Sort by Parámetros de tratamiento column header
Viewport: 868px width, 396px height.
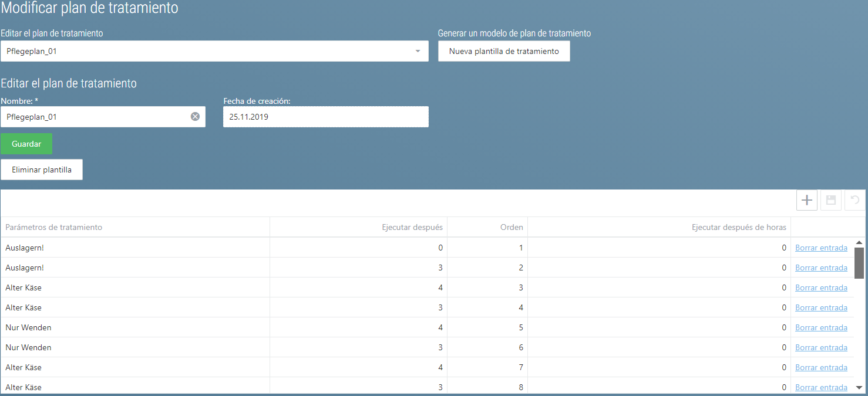click(x=54, y=227)
